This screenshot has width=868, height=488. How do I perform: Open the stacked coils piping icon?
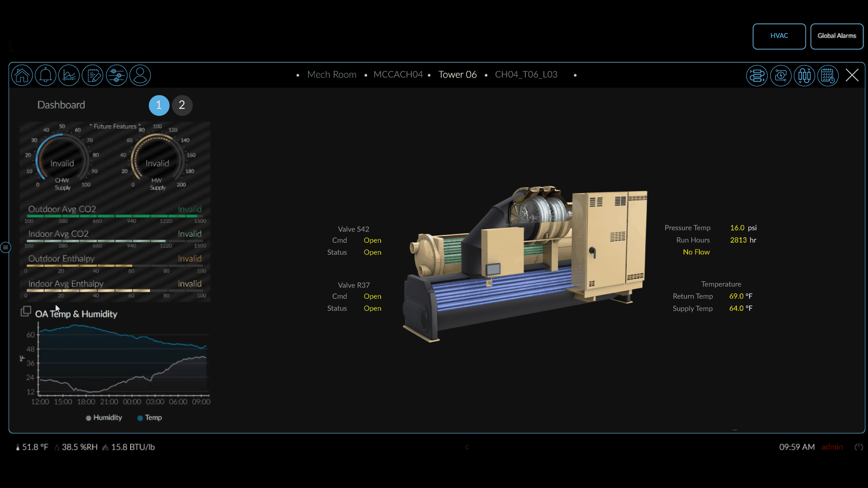click(x=757, y=75)
